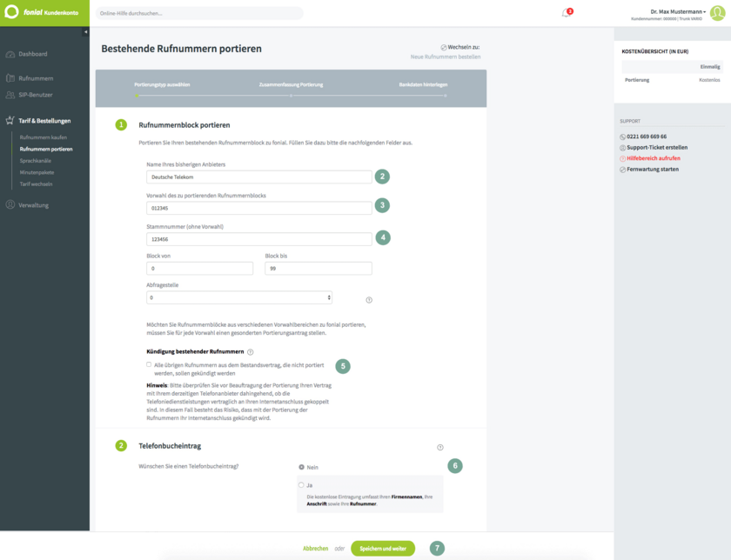Click the SIP-Benutzer sidebar icon
The image size is (731, 560).
[x=10, y=95]
